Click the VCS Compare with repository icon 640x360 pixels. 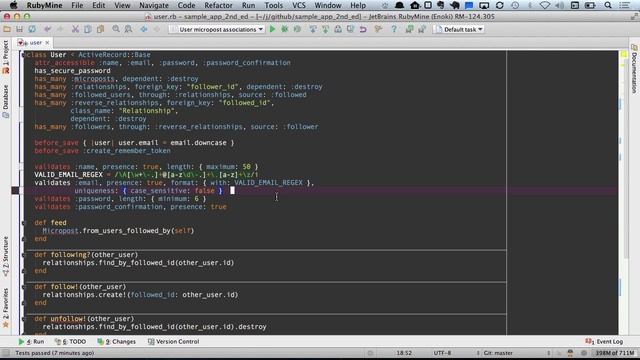click(x=338, y=29)
